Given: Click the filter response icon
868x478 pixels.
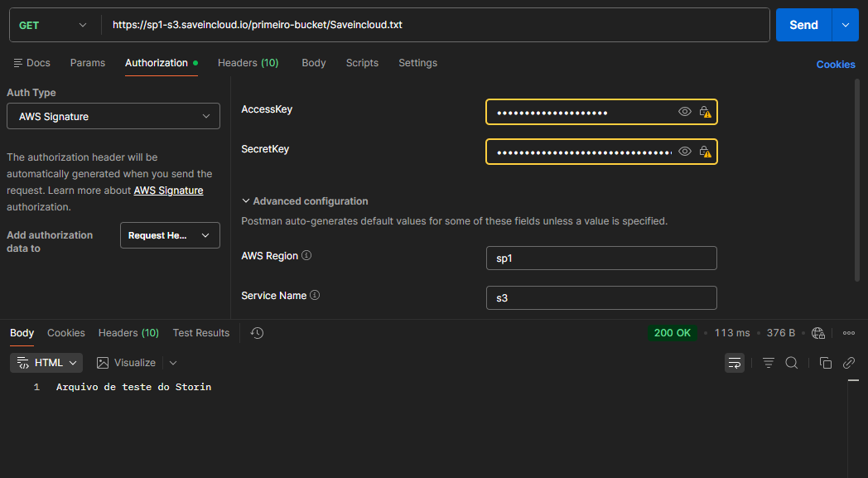Looking at the screenshot, I should point(769,363).
